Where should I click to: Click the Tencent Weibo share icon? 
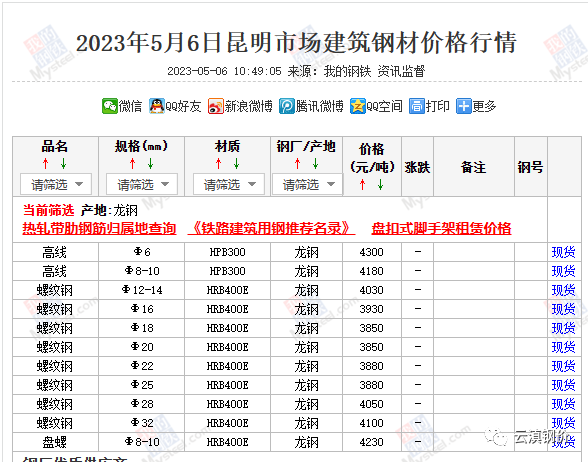pyautogui.click(x=286, y=106)
